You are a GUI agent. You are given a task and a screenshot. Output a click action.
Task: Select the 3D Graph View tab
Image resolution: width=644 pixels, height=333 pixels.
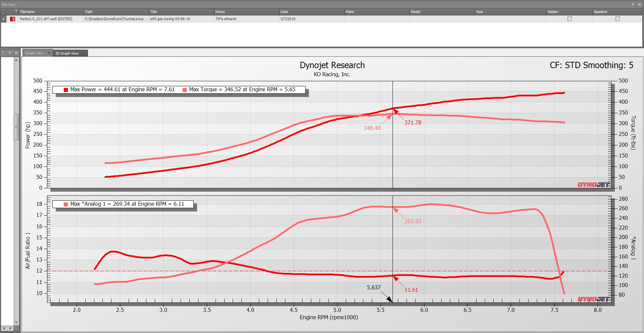[x=67, y=53]
